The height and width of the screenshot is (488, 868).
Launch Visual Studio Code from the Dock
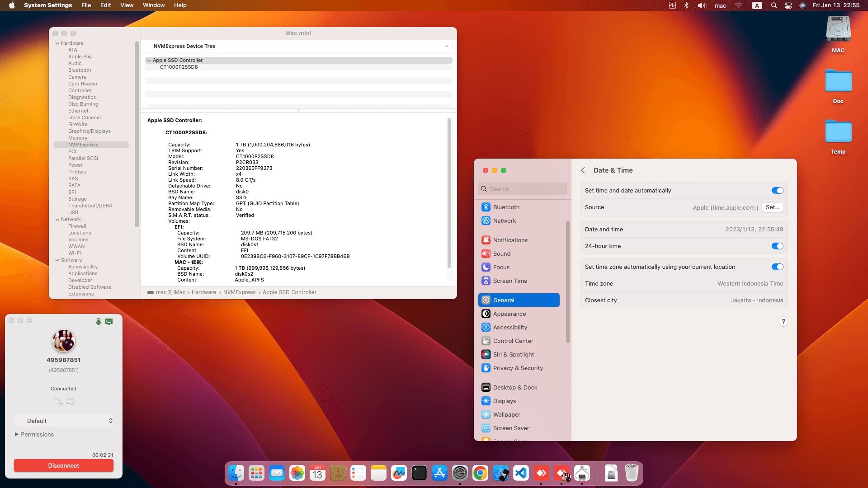(521, 473)
